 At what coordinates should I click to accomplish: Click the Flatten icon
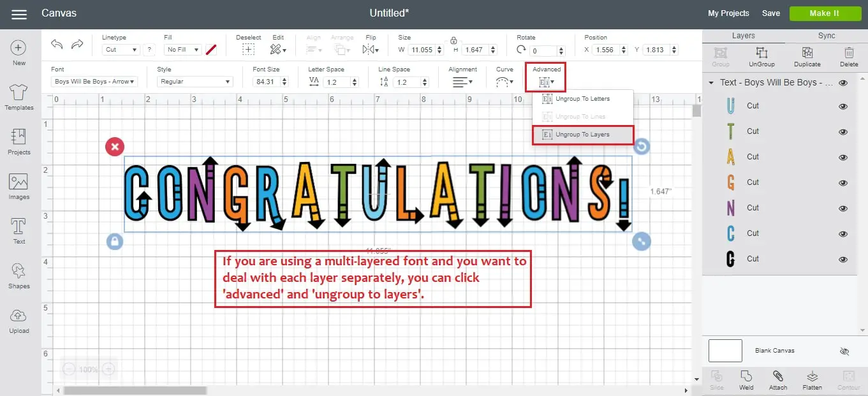pos(812,379)
